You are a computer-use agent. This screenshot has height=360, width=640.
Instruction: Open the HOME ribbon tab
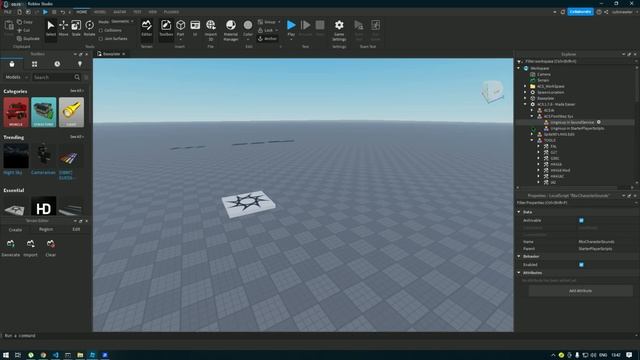[x=82, y=12]
